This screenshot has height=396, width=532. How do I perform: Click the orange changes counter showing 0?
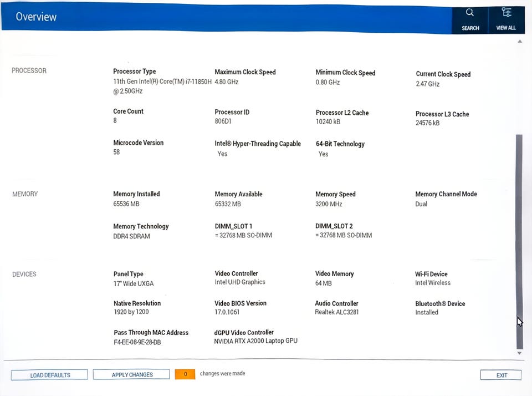coord(185,374)
